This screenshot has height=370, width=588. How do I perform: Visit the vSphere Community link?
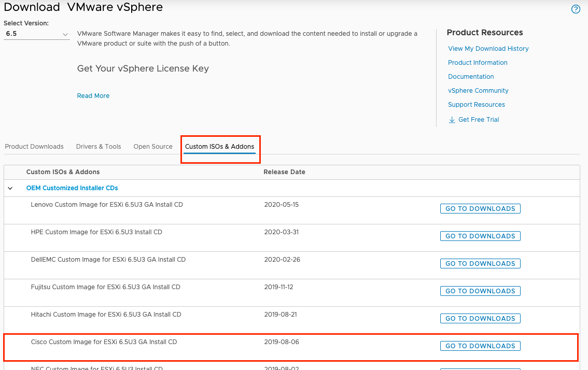(x=478, y=91)
